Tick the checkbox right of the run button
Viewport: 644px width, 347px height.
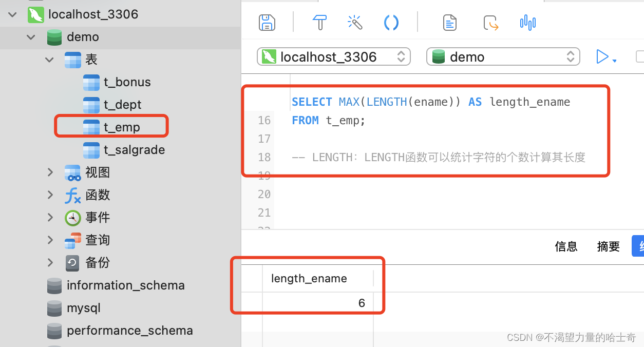pos(640,56)
